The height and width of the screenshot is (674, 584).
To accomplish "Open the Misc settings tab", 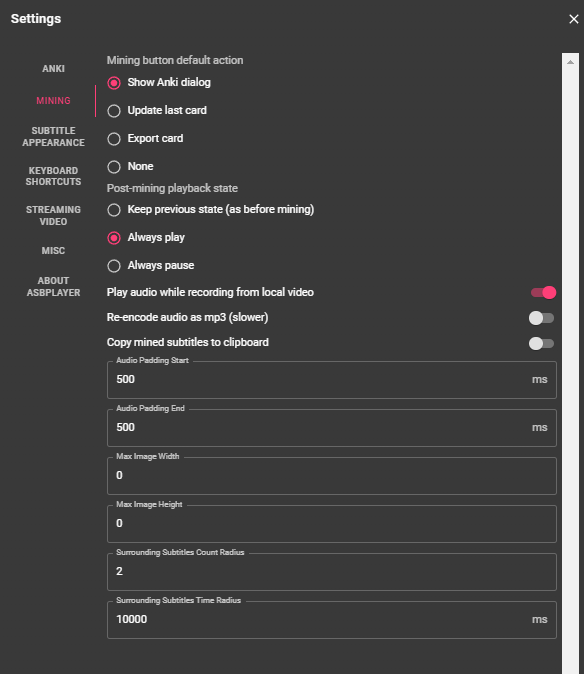I will pyautogui.click(x=53, y=251).
